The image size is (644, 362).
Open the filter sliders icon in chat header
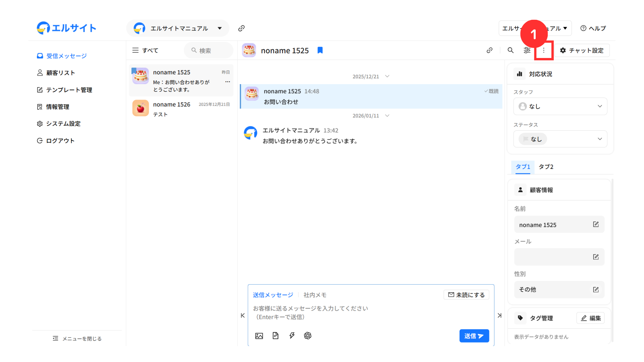tap(527, 50)
